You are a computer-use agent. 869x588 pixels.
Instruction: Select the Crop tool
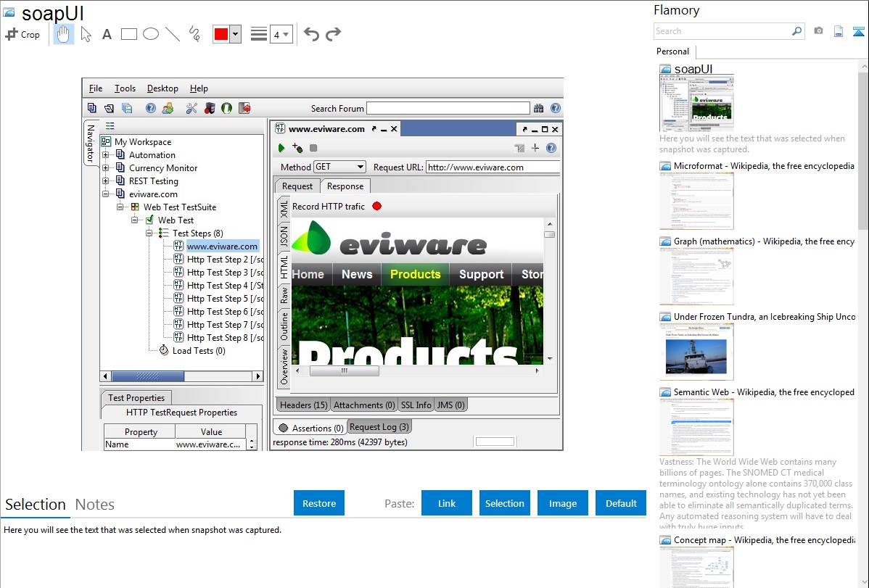22,34
